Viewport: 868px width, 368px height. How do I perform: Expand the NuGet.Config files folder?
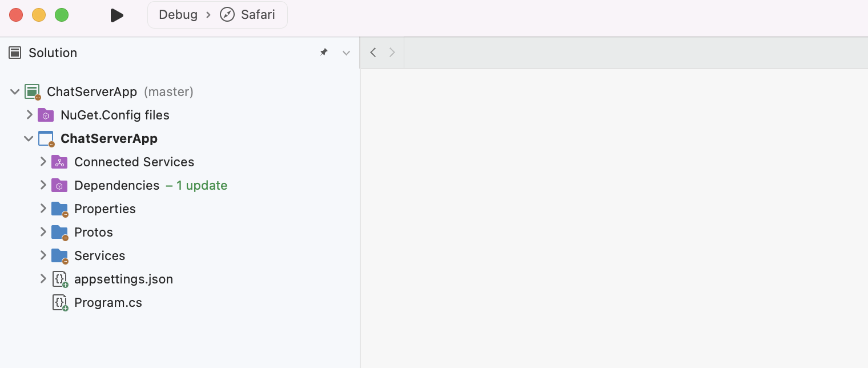pyautogui.click(x=30, y=115)
